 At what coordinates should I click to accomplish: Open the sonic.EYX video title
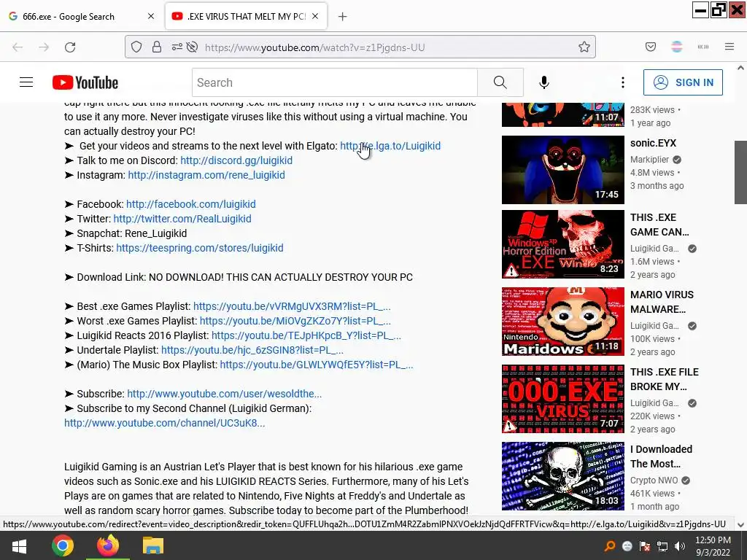coord(653,144)
